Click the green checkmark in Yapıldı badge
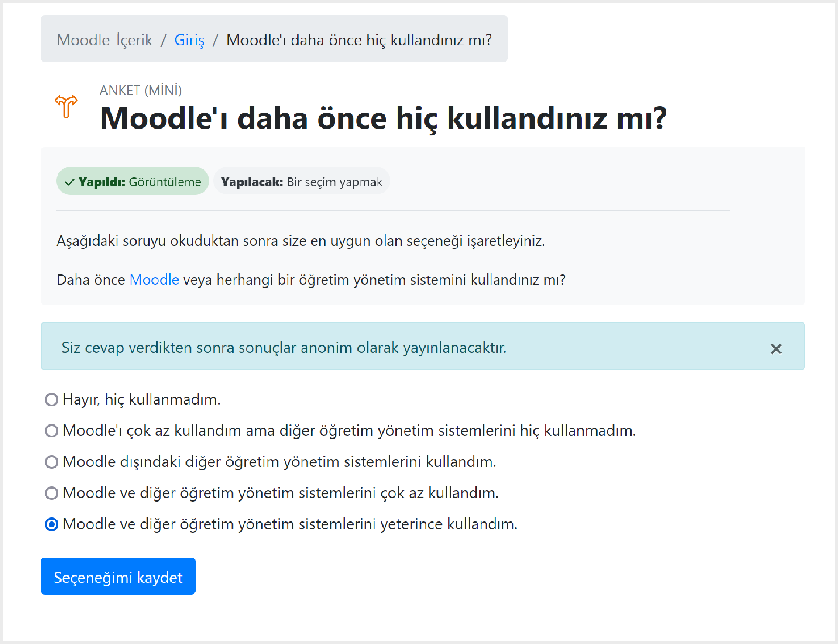 pos(69,182)
